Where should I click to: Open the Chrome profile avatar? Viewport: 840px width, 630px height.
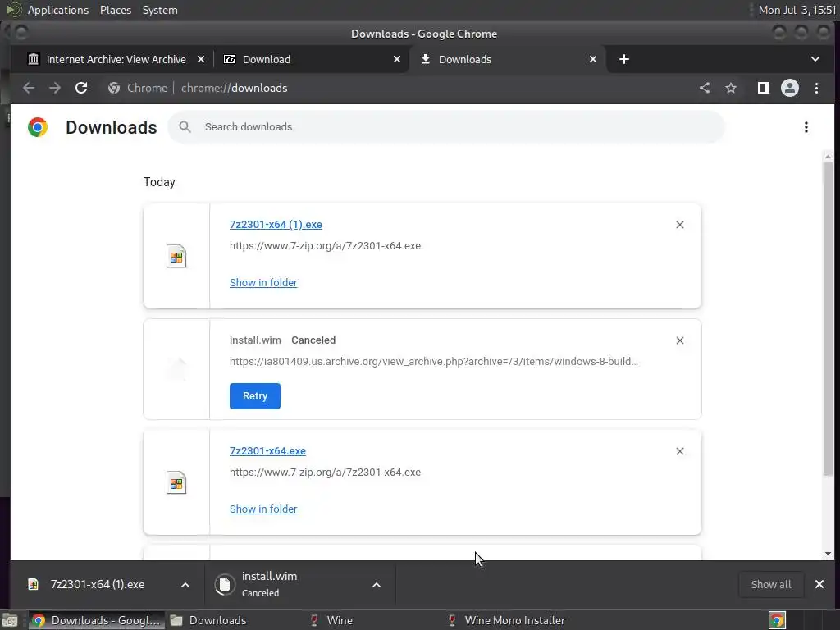coord(790,88)
